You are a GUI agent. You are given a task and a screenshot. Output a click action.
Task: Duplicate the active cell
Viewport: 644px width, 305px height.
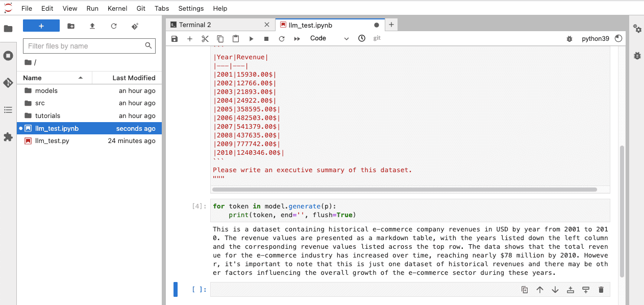(525, 290)
